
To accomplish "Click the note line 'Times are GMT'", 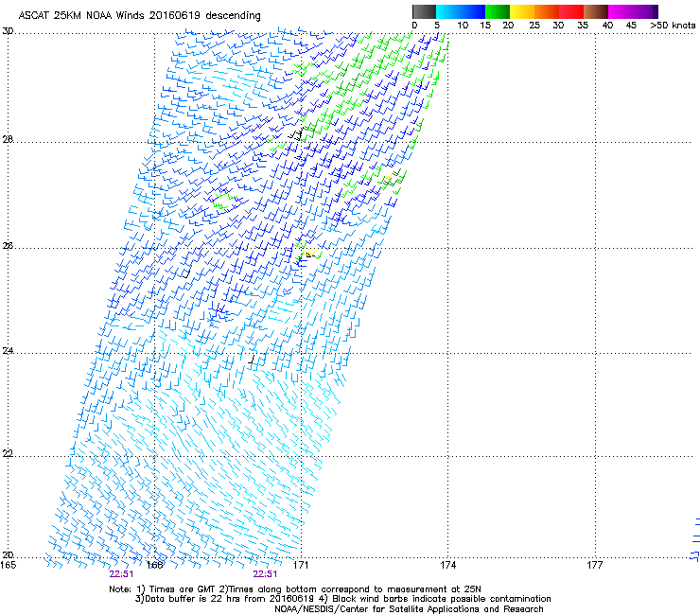I will [183, 589].
